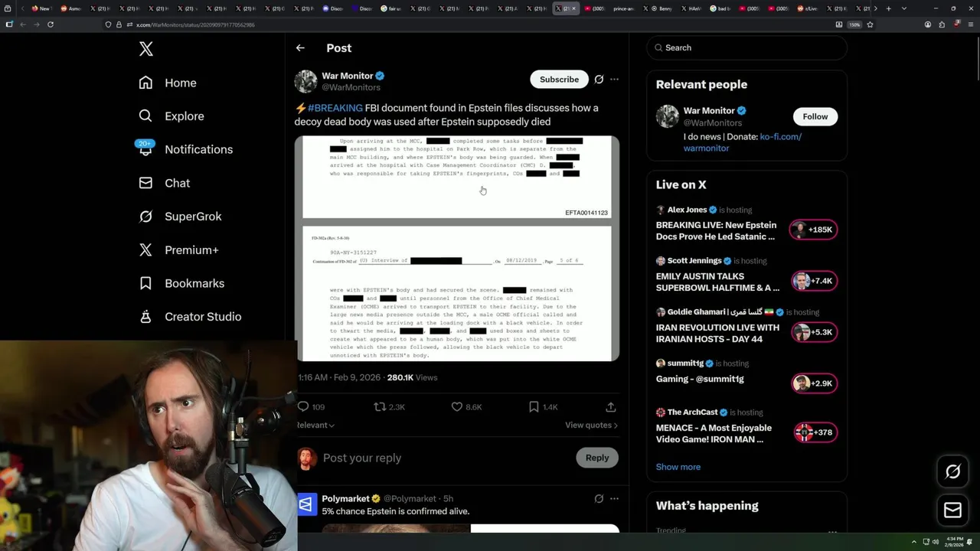Join Scott Jennings live +7.4K
980x551 pixels.
(814, 281)
